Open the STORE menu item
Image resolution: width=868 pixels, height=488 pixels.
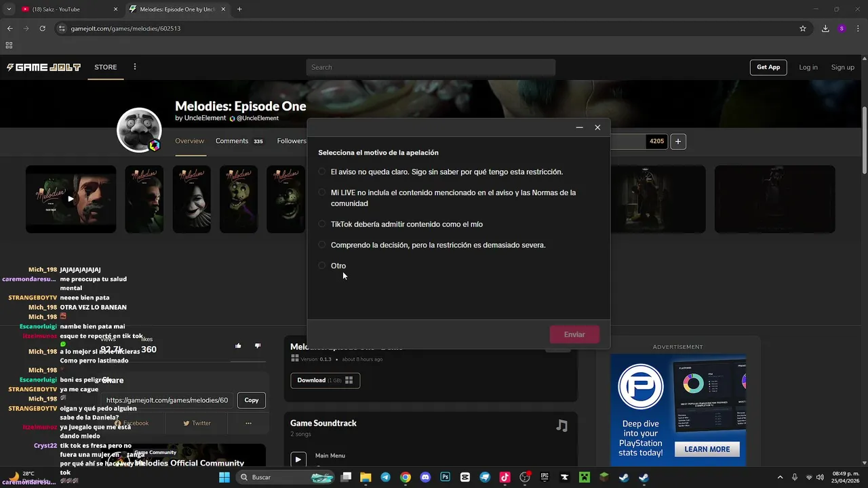click(106, 67)
